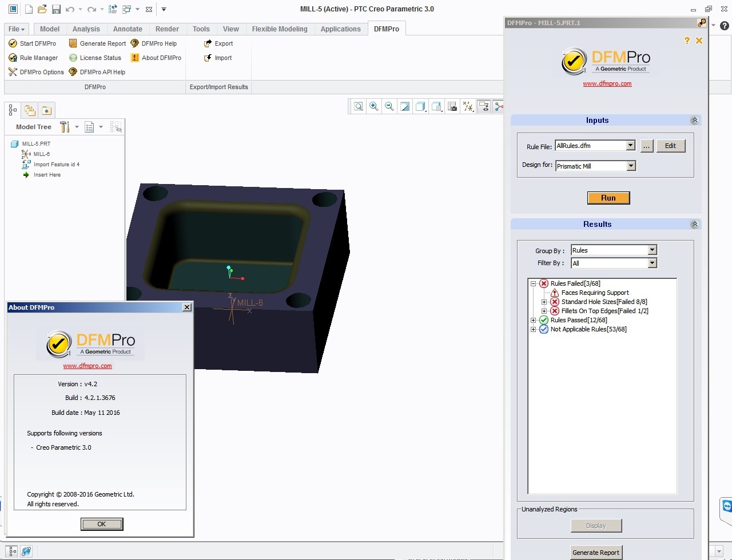Open the Folder Browser tab
The height and width of the screenshot is (560, 732).
(x=30, y=111)
